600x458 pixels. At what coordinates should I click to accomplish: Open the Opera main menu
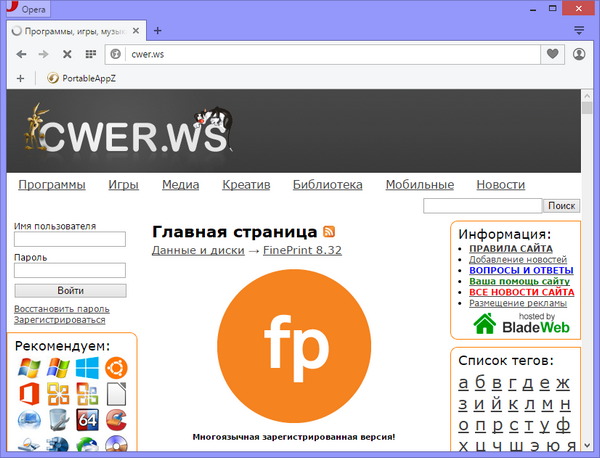point(28,8)
